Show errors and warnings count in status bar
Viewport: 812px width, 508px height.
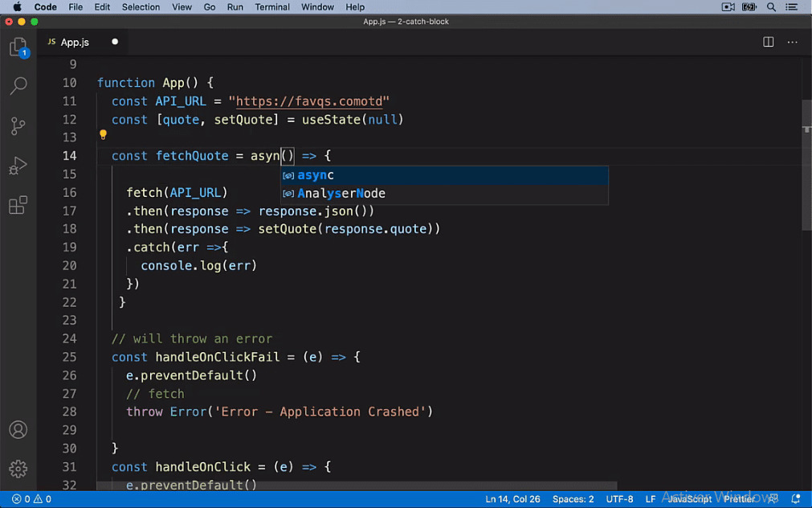[x=32, y=499]
